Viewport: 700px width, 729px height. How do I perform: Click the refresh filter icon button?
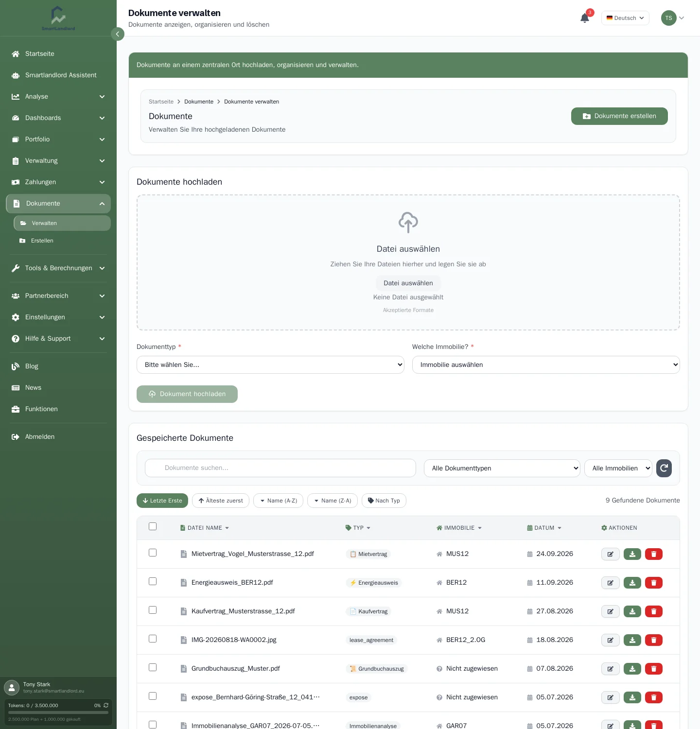point(664,468)
